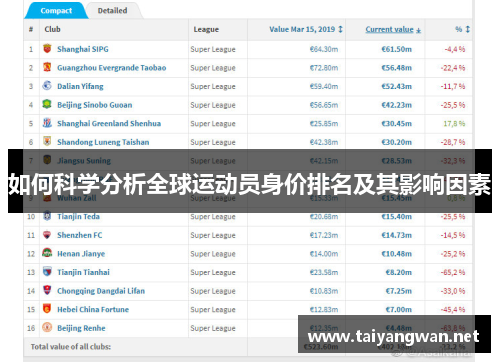Click Super League in Beijing Renhe row
500x362 pixels.
213,328
